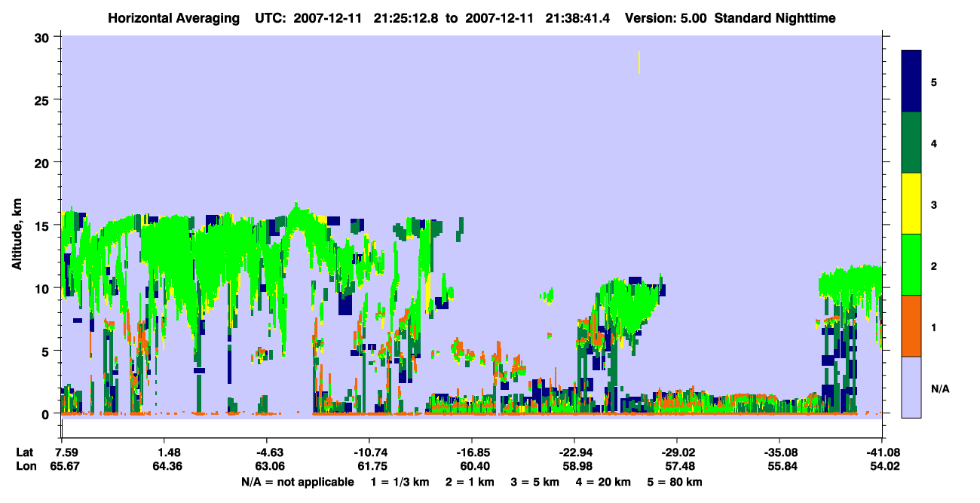Viewport: 980px width, 503px height.
Task: Click the dark green colorbar segment labeled 4
Action: (x=911, y=143)
